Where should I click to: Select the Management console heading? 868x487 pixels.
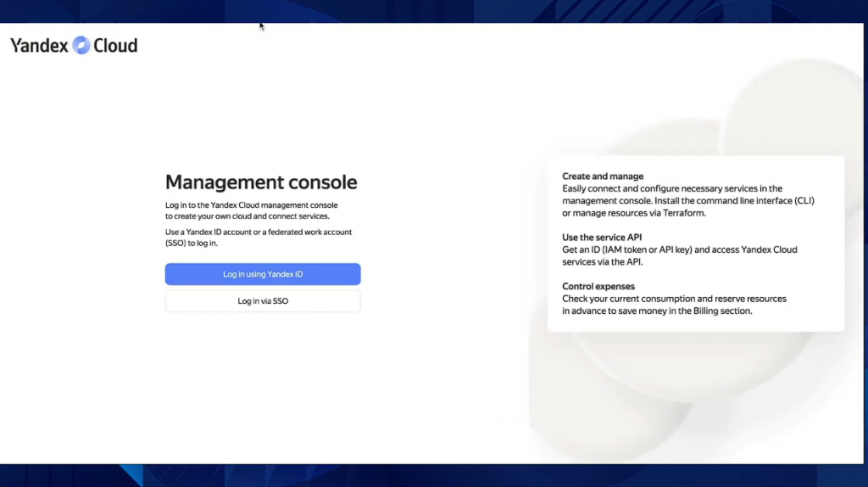(x=261, y=182)
